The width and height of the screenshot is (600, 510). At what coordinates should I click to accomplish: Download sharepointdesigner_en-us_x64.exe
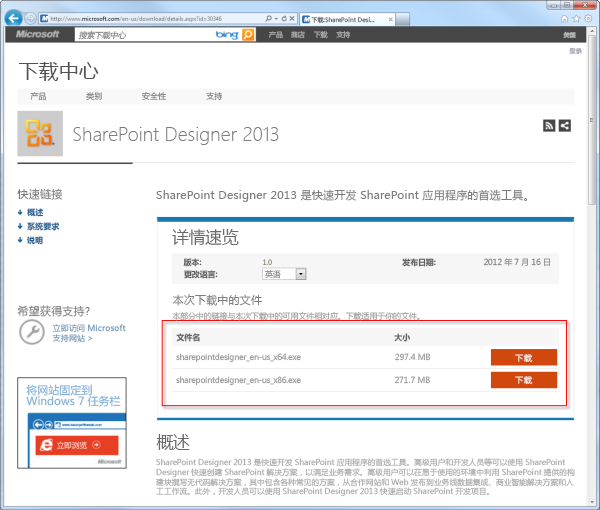[524, 358]
